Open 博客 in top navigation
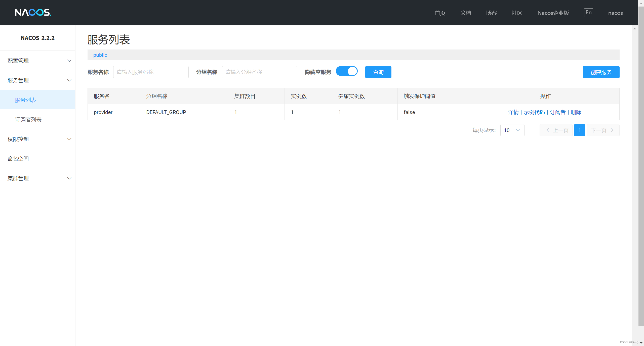Viewport: 644px width, 346px height. (x=491, y=13)
